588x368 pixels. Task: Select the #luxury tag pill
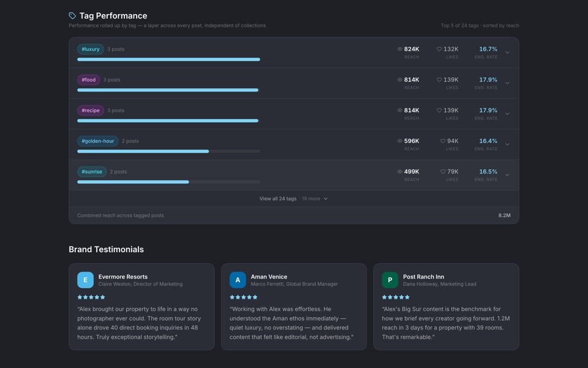click(91, 49)
